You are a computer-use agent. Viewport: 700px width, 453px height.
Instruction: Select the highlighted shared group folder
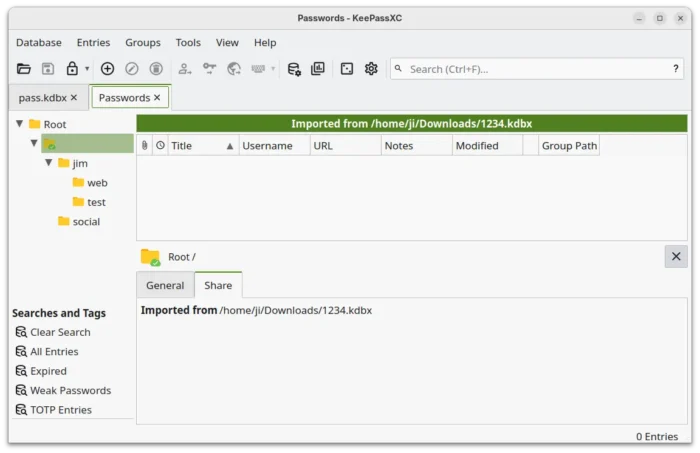[x=88, y=144]
